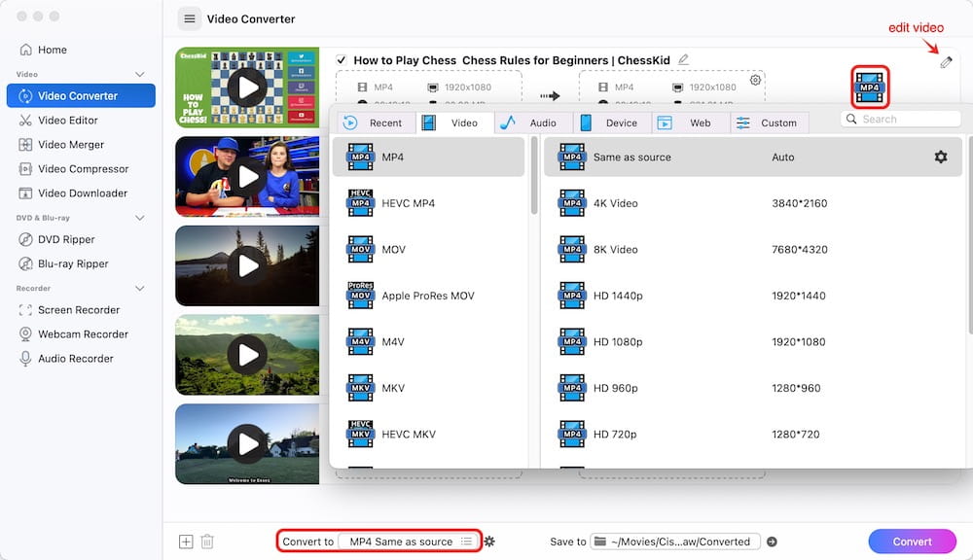Open settings gear for Same as source

tap(941, 157)
